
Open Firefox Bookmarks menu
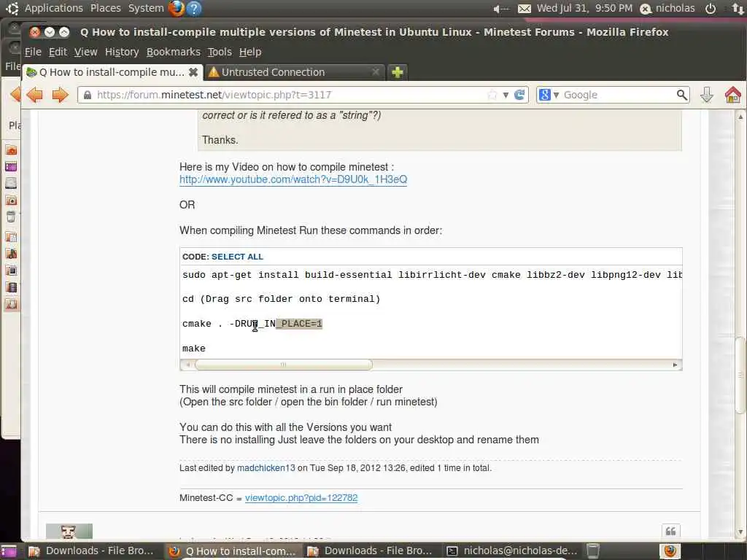(174, 52)
